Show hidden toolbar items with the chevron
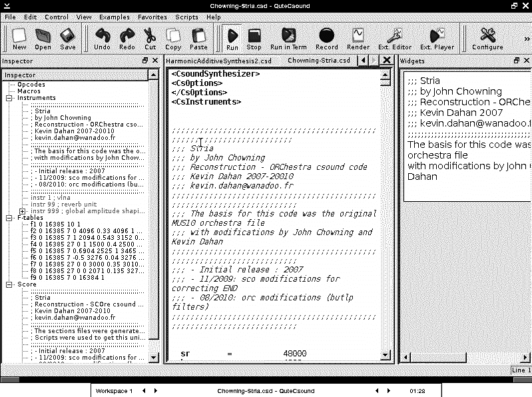Viewport: 532px width, 397px height. [x=527, y=39]
